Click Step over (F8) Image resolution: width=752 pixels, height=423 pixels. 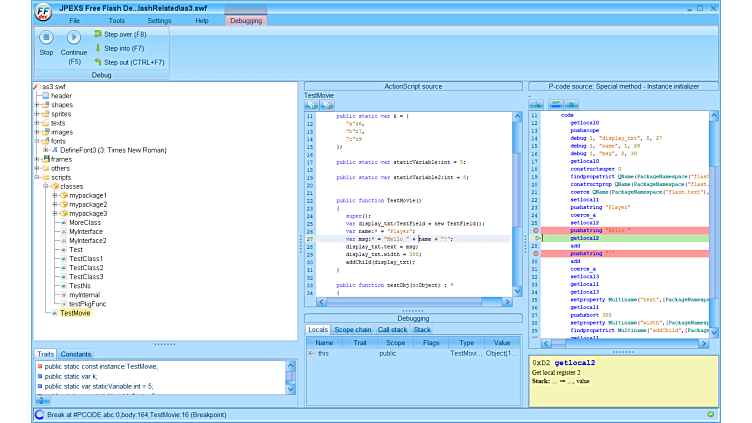click(x=120, y=34)
